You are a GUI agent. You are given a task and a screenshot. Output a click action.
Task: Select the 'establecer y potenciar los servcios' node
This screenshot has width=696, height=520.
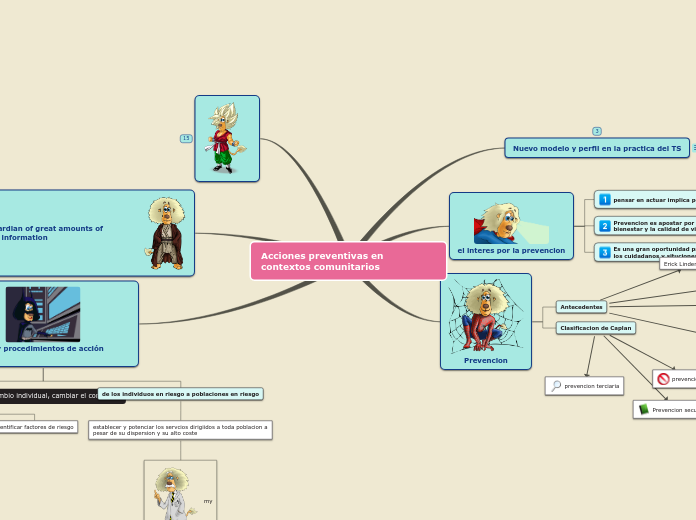point(180,430)
